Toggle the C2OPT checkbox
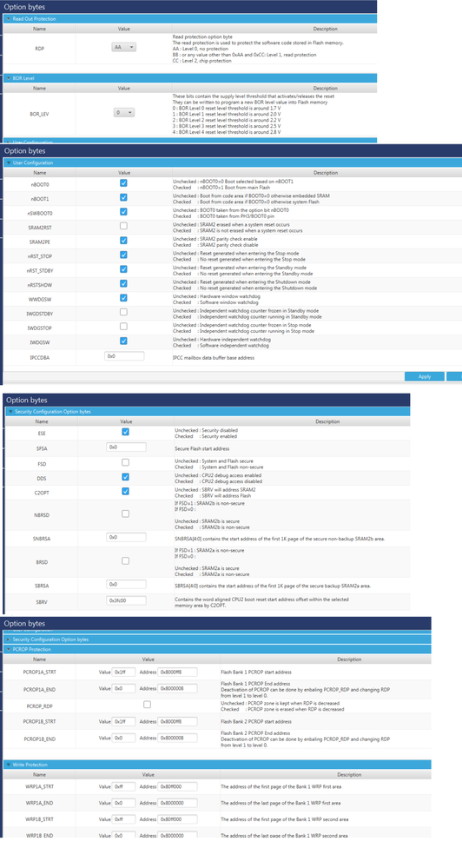 126,491
